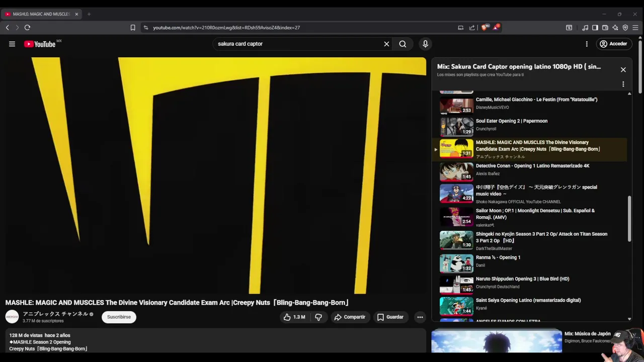Screen dimensions: 644x362
Task: Start voice search with the microphone
Action: tap(425, 44)
